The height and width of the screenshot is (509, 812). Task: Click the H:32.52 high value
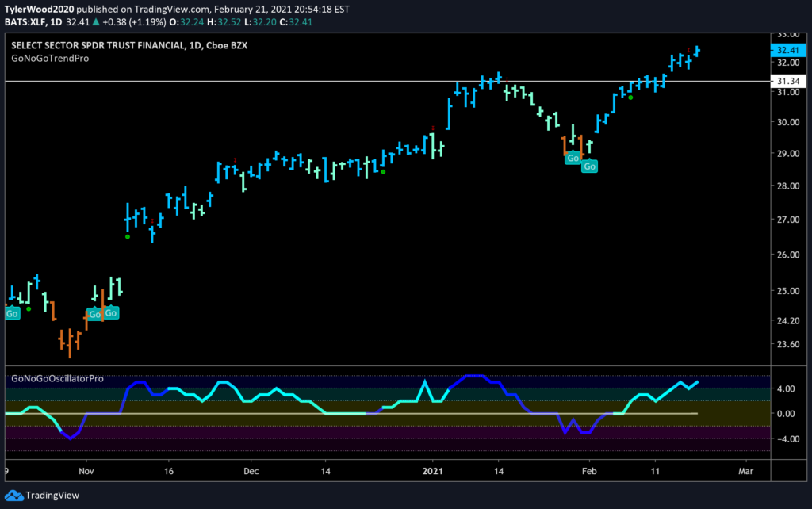(x=224, y=22)
